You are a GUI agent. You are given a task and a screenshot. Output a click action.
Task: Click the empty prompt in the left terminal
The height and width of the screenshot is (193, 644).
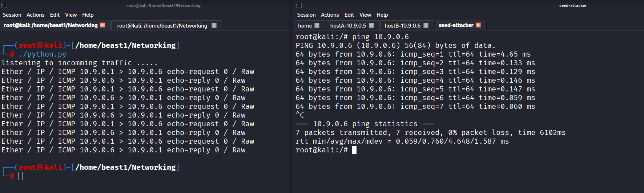pyautogui.click(x=21, y=176)
